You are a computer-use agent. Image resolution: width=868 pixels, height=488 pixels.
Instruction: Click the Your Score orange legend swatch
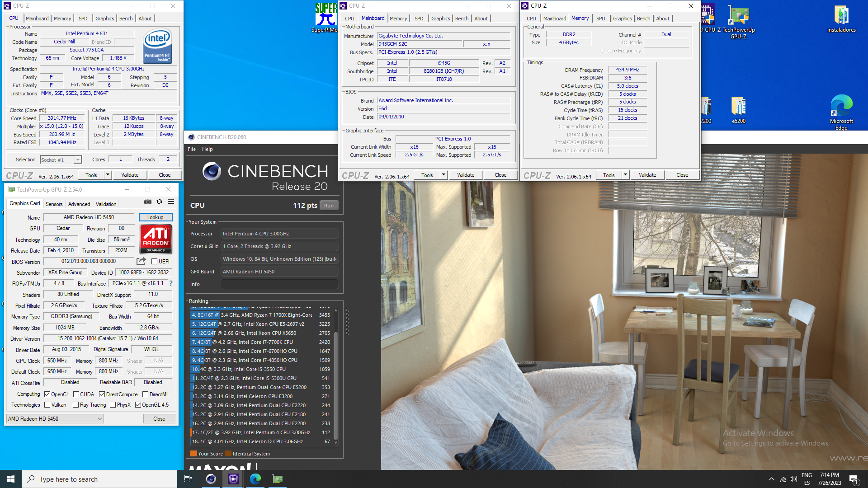(193, 454)
